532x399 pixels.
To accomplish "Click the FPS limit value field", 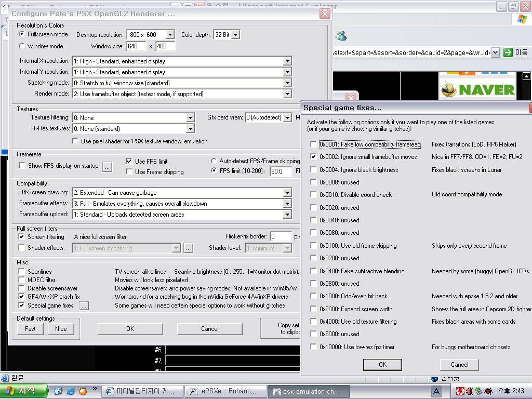I will tap(281, 171).
